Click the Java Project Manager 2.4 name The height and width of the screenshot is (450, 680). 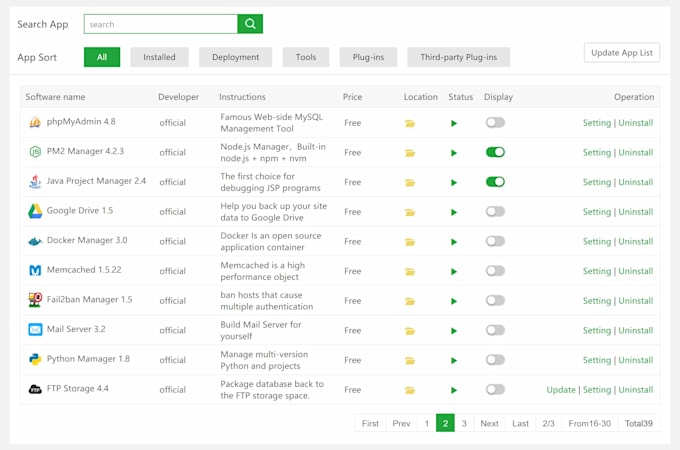pos(96,181)
